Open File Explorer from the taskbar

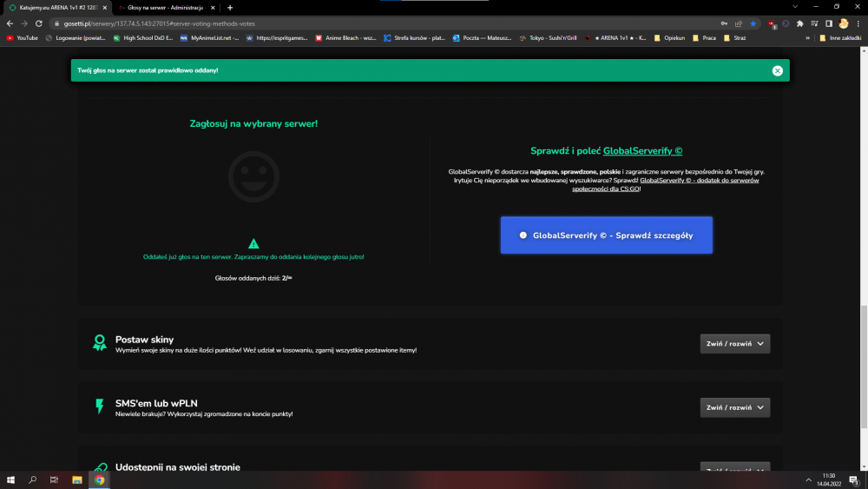77,479
